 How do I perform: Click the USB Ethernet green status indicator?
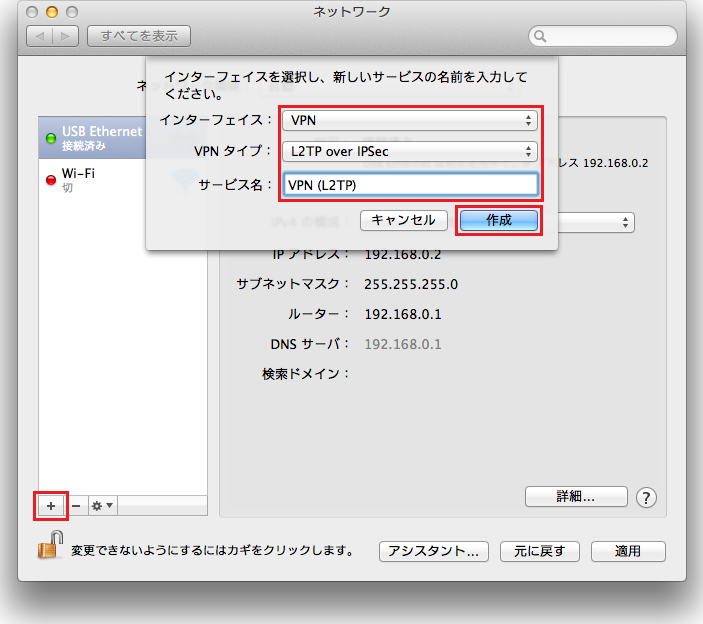coord(51,138)
